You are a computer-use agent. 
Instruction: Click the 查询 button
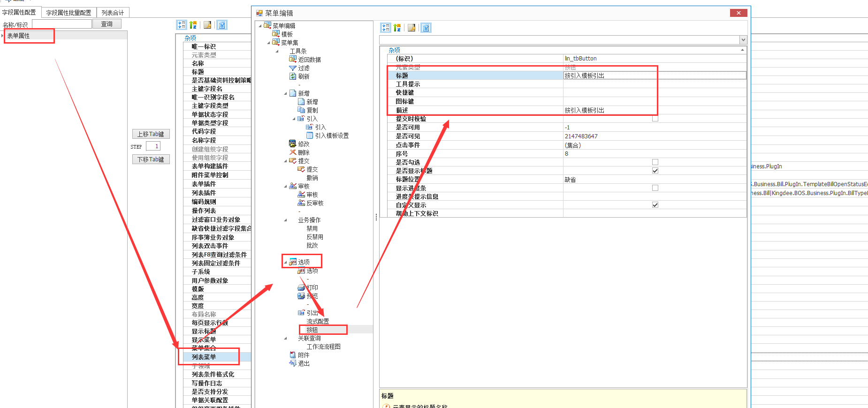point(107,24)
